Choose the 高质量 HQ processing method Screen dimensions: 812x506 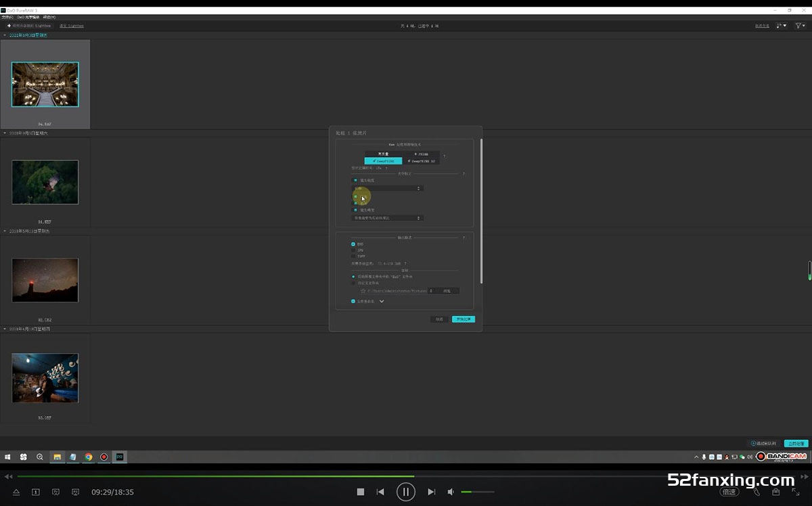click(x=383, y=154)
